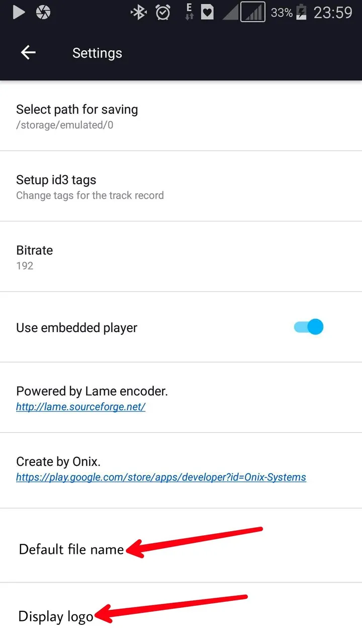Open Setup id3 tags option
The width and height of the screenshot is (362, 644).
[181, 186]
